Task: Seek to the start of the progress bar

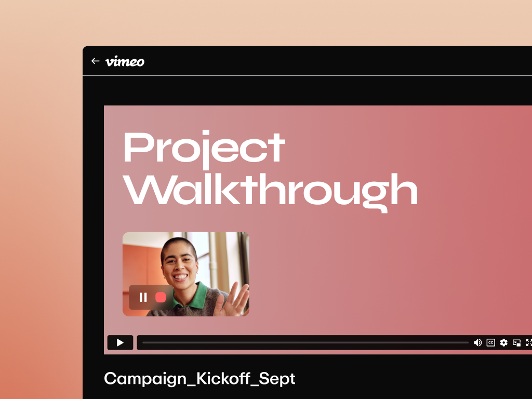Action: point(143,343)
